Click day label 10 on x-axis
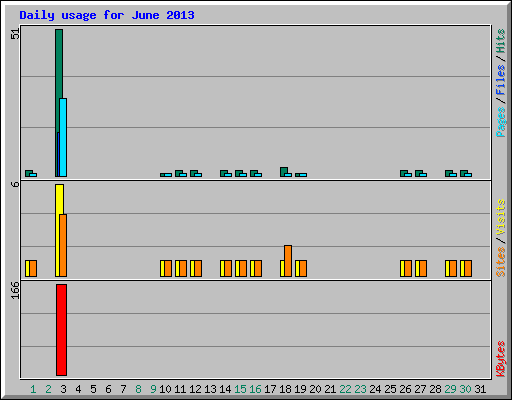Image resolution: width=512 pixels, height=400 pixels. tap(165, 389)
